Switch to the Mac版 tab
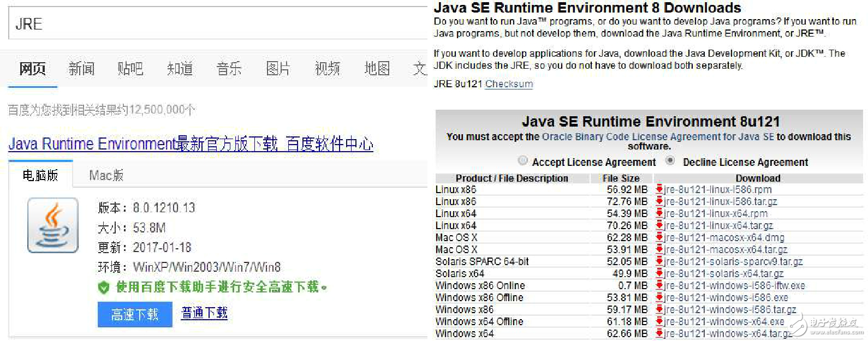Image resolution: width=868 pixels, height=341 pixels. tap(106, 175)
